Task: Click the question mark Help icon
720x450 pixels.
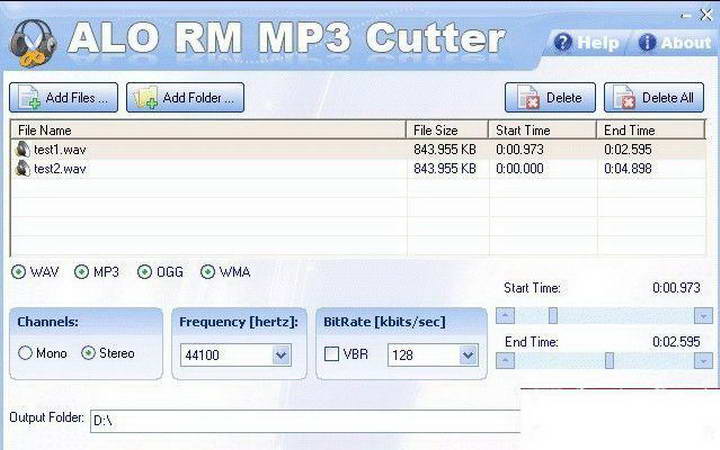Action: 563,42
